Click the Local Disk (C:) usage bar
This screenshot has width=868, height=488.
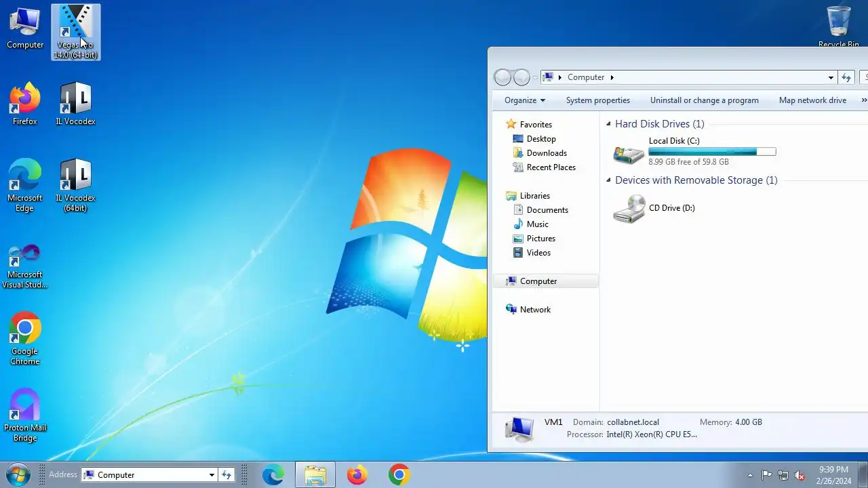click(x=712, y=152)
